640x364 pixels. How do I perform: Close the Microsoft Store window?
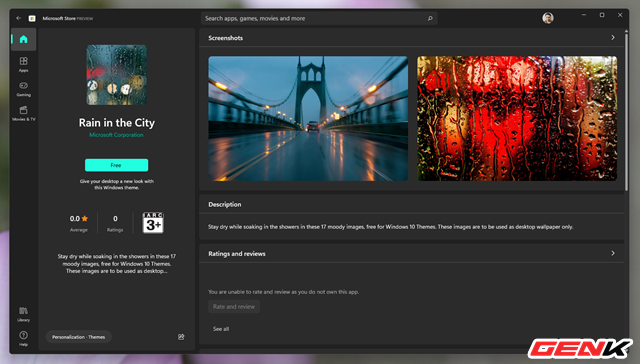pyautogui.click(x=620, y=15)
